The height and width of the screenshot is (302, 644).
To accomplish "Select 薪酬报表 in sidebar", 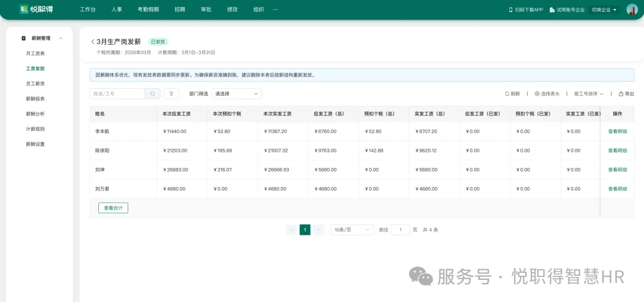I will tap(35, 99).
